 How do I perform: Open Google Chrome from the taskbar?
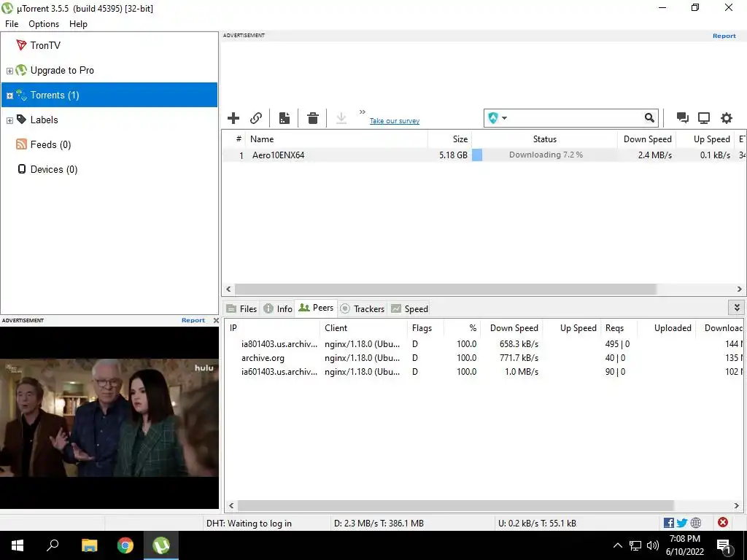125,545
